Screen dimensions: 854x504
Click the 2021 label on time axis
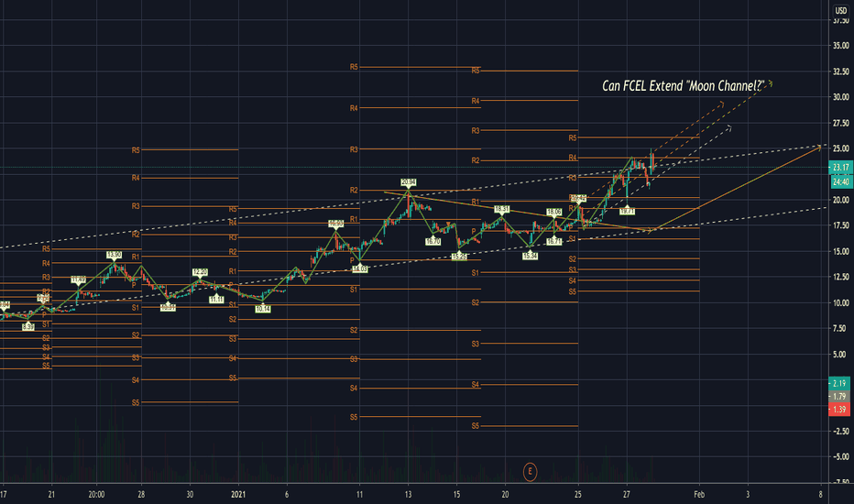[x=238, y=495]
